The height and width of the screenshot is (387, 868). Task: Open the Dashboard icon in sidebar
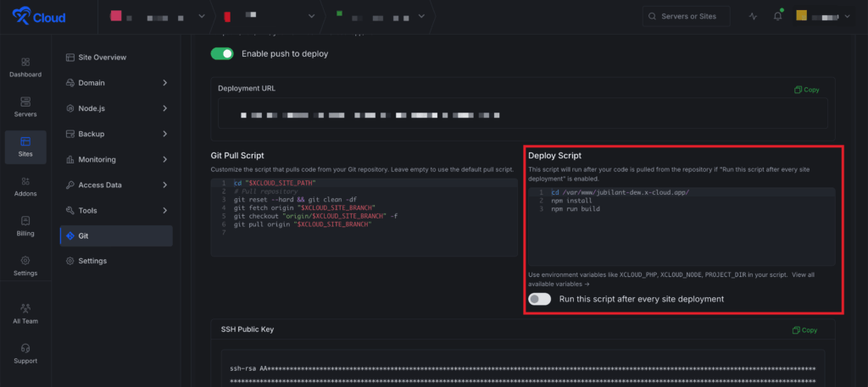(25, 67)
